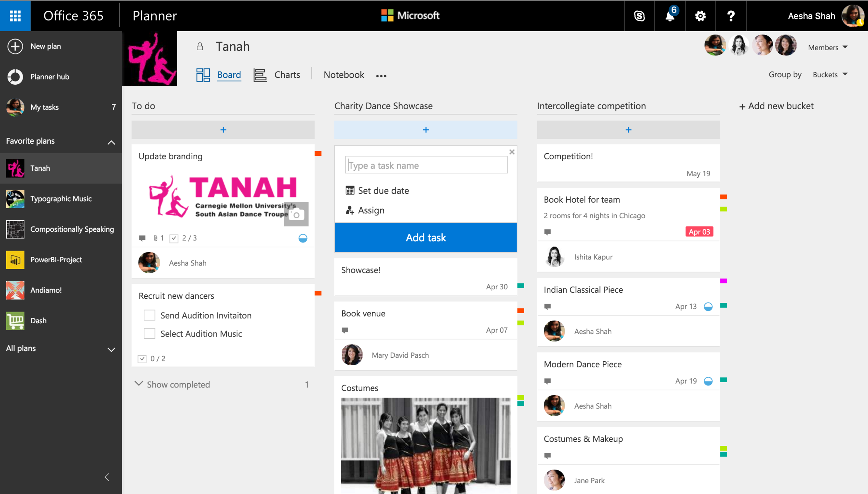Click the in-progress circle on Indian Classical Piece
The width and height of the screenshot is (868, 494).
708,307
